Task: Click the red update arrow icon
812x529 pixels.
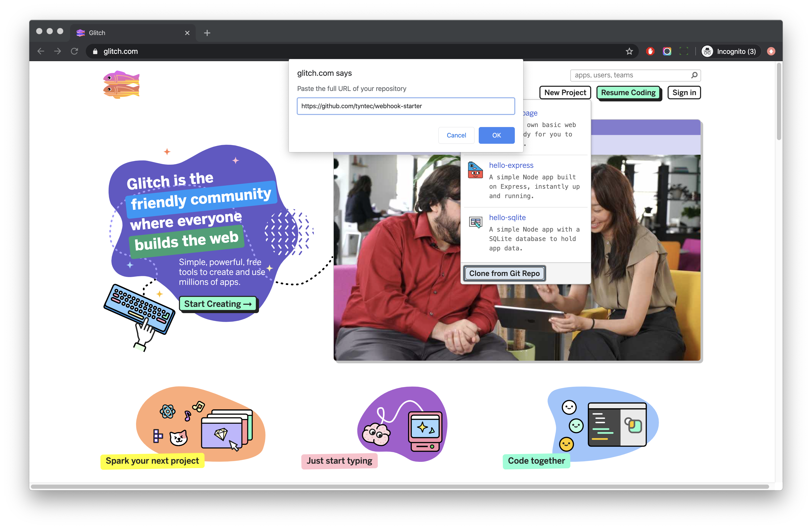Action: coord(771,51)
